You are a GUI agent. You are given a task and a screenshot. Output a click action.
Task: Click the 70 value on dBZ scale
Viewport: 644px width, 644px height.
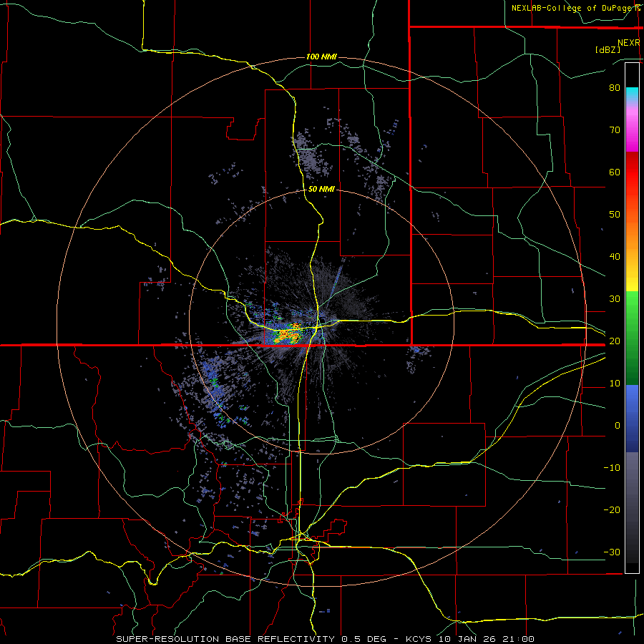tap(615, 130)
